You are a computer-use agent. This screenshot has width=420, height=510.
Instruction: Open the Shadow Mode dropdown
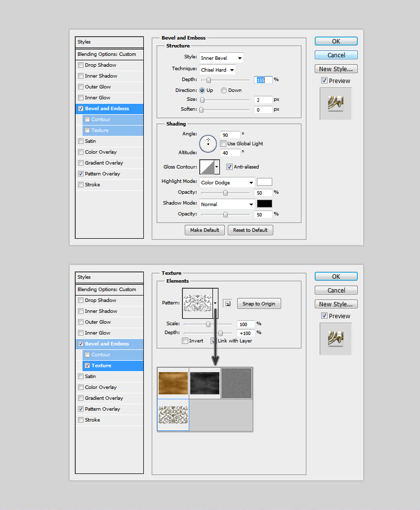[x=227, y=204]
